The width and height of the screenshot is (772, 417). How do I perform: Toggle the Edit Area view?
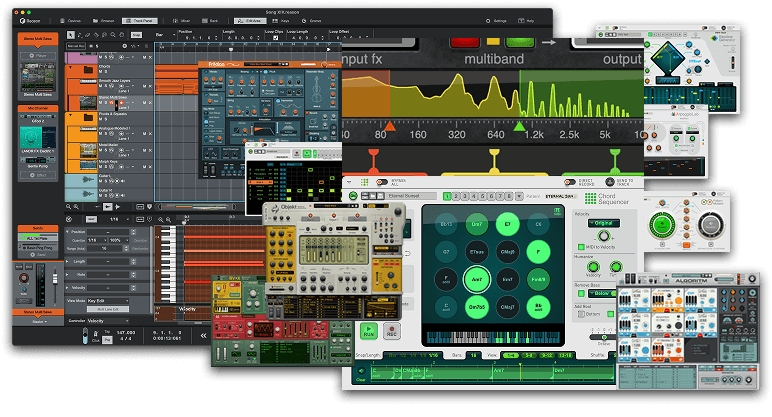[250, 21]
